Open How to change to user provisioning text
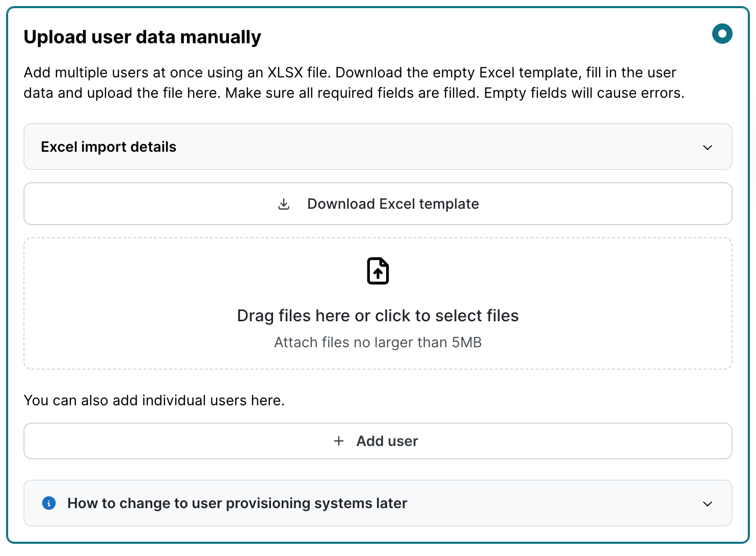756x556 pixels. [x=237, y=503]
